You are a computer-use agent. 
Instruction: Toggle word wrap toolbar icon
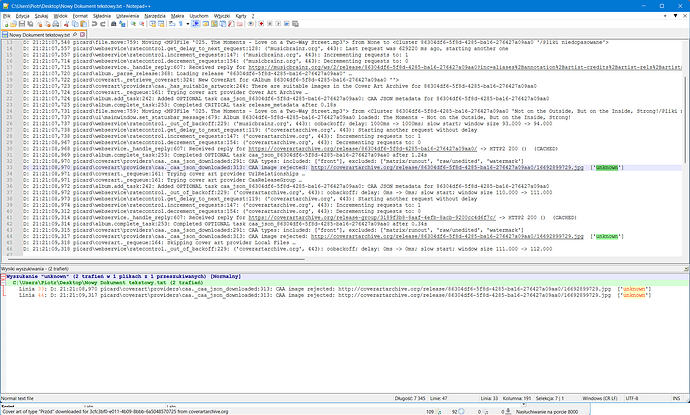172,24
